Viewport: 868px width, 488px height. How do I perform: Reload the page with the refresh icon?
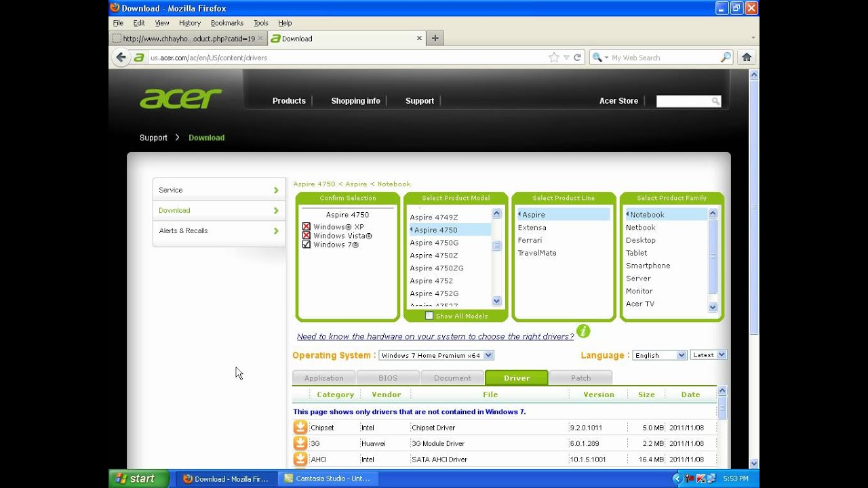coord(578,58)
